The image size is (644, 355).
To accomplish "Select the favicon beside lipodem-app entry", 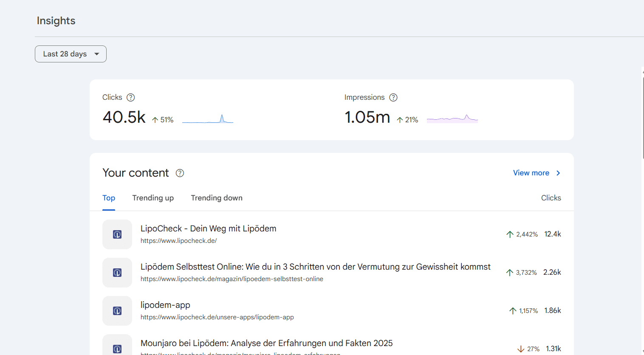I will (117, 311).
